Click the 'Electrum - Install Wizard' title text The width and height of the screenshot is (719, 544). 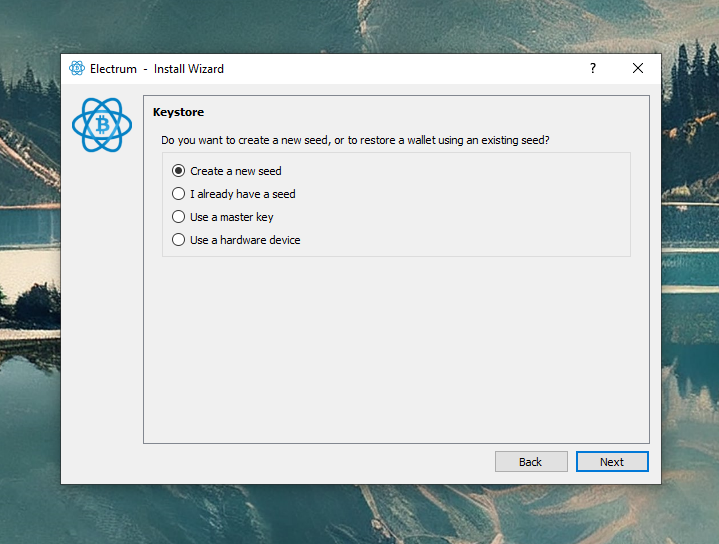(x=157, y=69)
